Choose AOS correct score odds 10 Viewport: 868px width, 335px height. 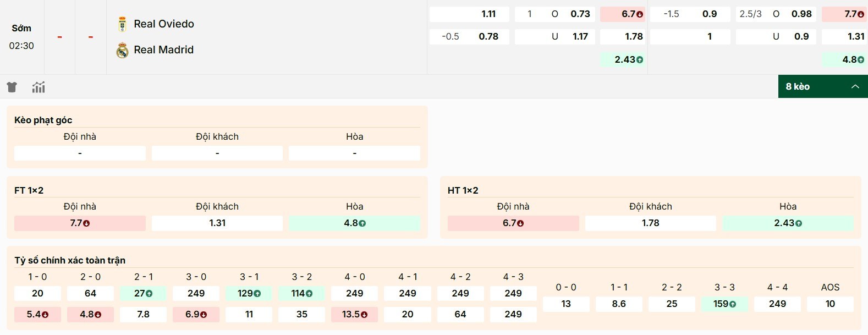coord(830,304)
